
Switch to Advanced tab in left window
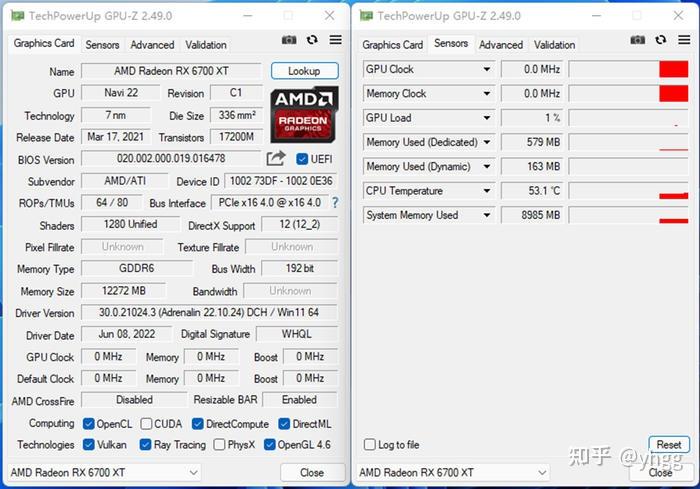point(152,45)
